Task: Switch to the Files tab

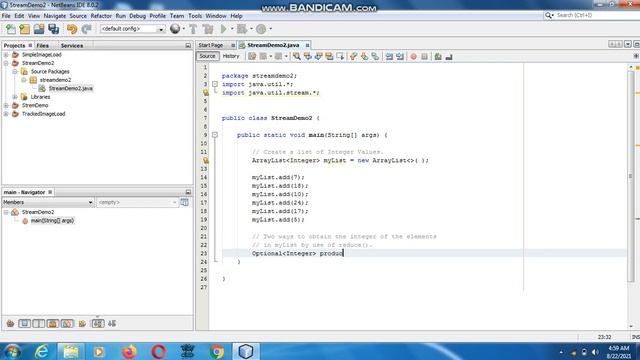Action: coord(42,46)
